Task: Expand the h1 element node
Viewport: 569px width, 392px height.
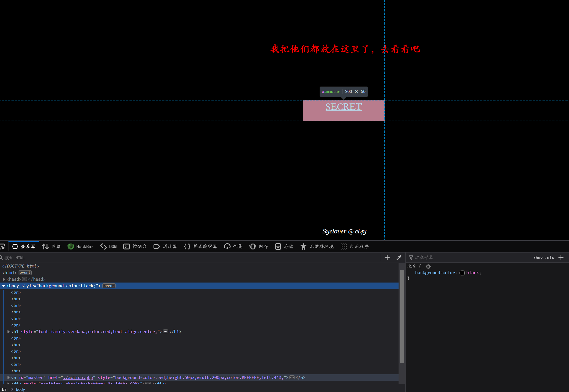Action: click(8, 332)
